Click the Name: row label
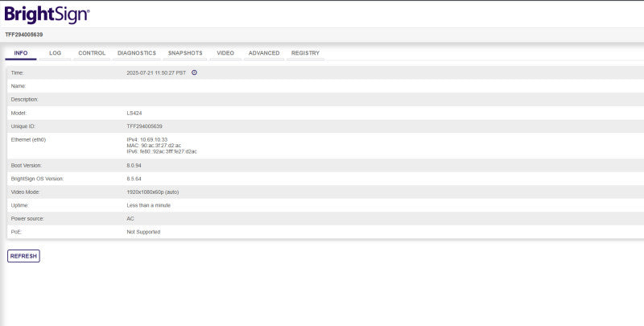 coord(18,86)
